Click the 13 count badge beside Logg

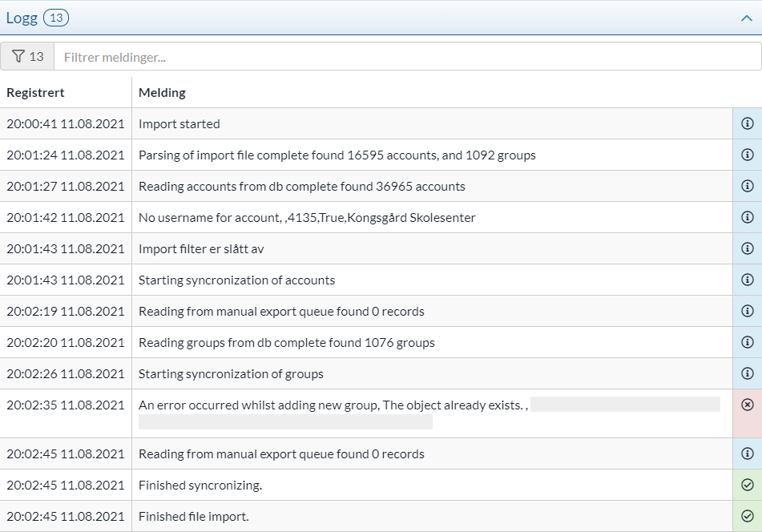(x=56, y=18)
